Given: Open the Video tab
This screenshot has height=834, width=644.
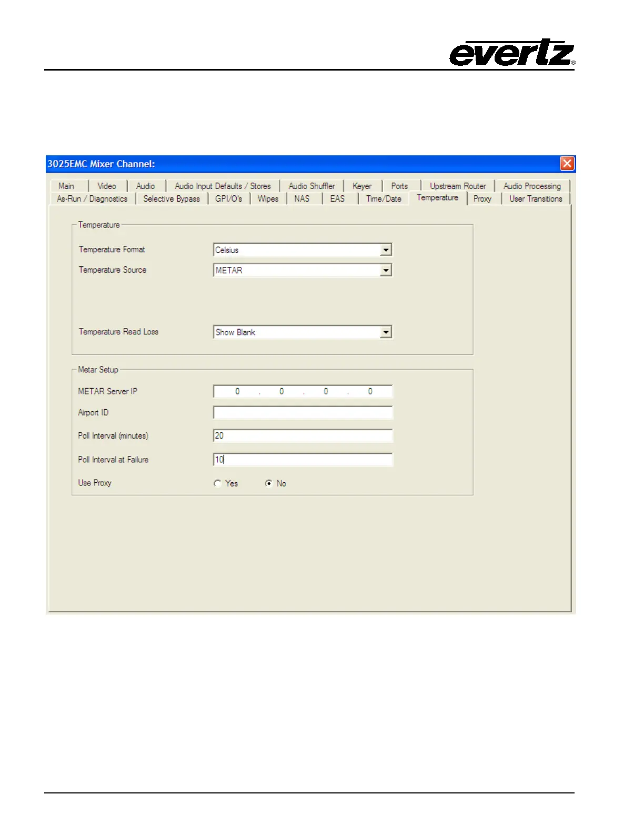Looking at the screenshot, I should [x=107, y=186].
